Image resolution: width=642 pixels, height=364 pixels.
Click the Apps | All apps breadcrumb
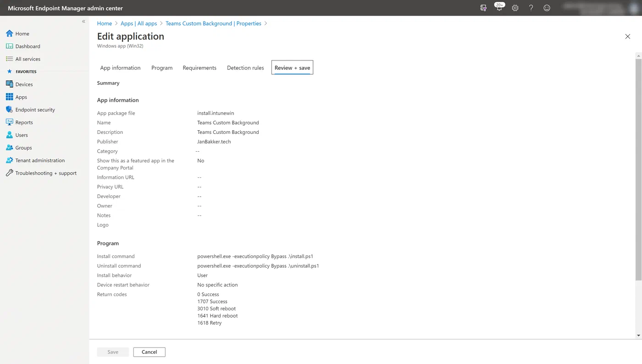[138, 23]
